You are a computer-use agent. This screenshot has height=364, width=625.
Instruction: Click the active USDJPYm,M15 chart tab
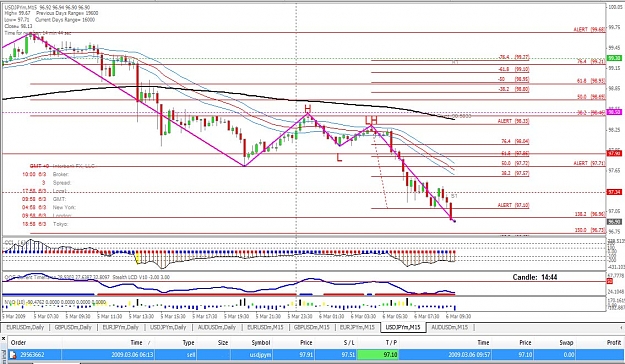tap(403, 327)
